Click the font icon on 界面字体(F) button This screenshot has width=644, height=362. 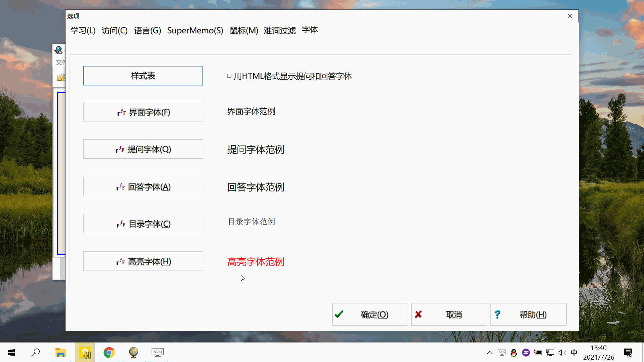(121, 112)
